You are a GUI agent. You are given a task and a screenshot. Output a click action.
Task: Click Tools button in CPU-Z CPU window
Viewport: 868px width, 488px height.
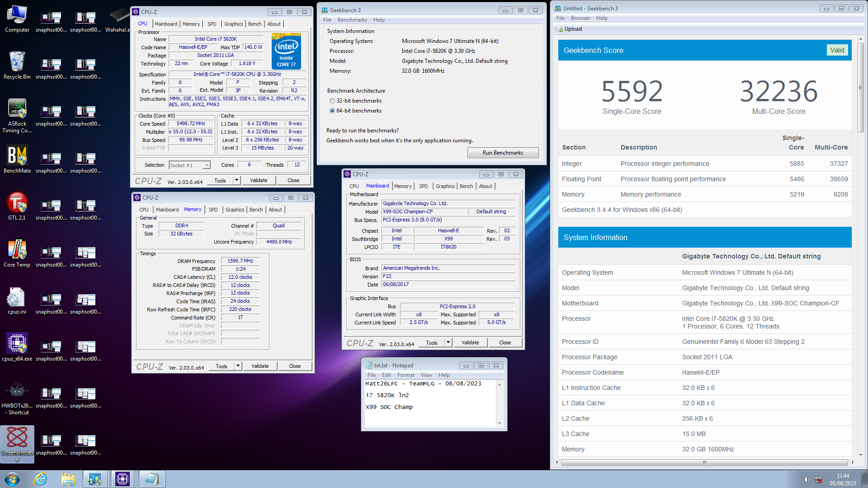[220, 180]
